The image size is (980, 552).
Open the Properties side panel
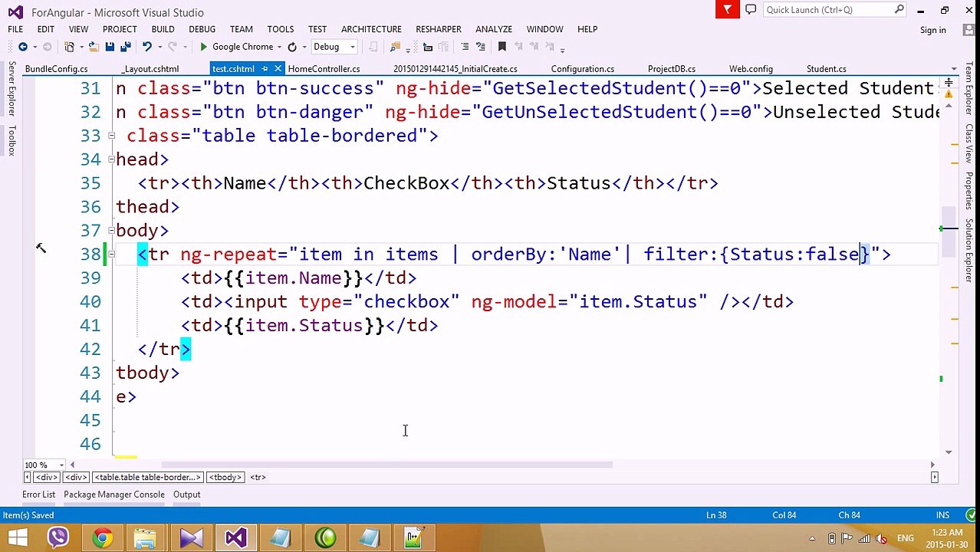[x=969, y=189]
